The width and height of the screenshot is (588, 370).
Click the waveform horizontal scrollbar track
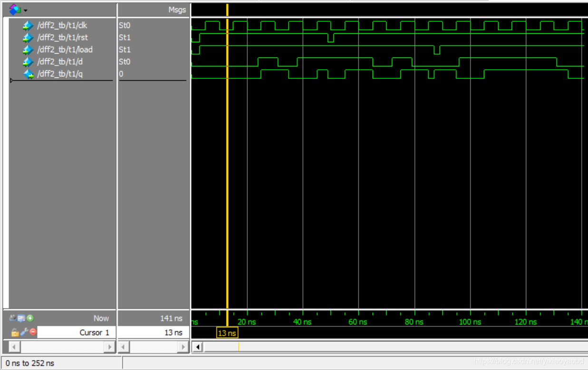pyautogui.click(x=395, y=347)
